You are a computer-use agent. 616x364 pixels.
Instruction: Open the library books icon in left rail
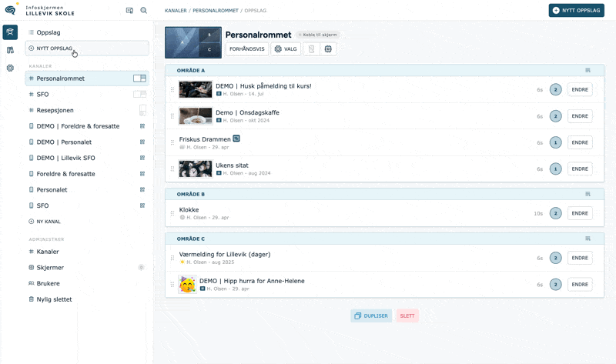point(10,50)
